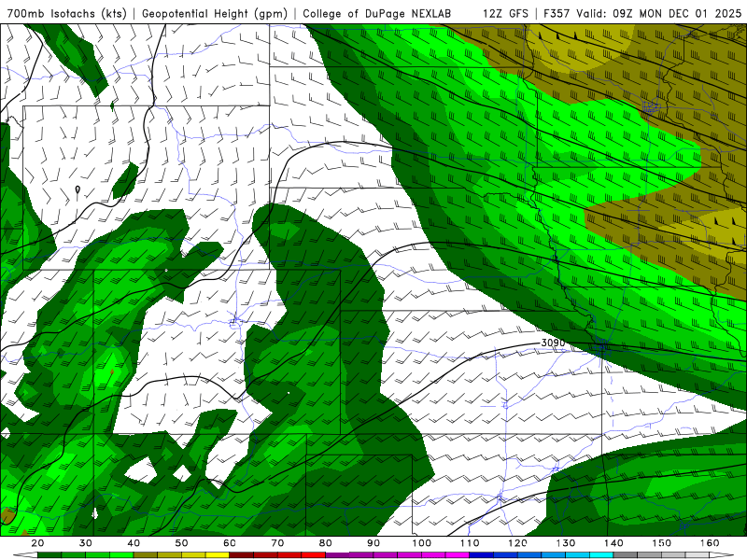Click the legend value '110'

[x=470, y=543]
